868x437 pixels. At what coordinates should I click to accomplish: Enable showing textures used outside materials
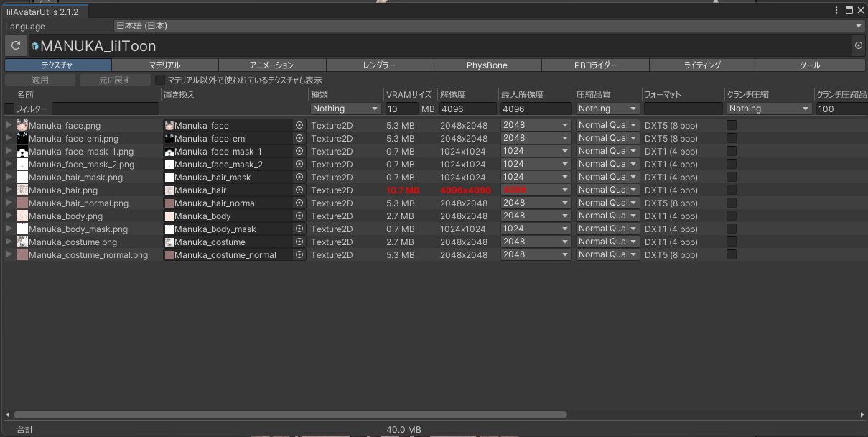(x=161, y=80)
